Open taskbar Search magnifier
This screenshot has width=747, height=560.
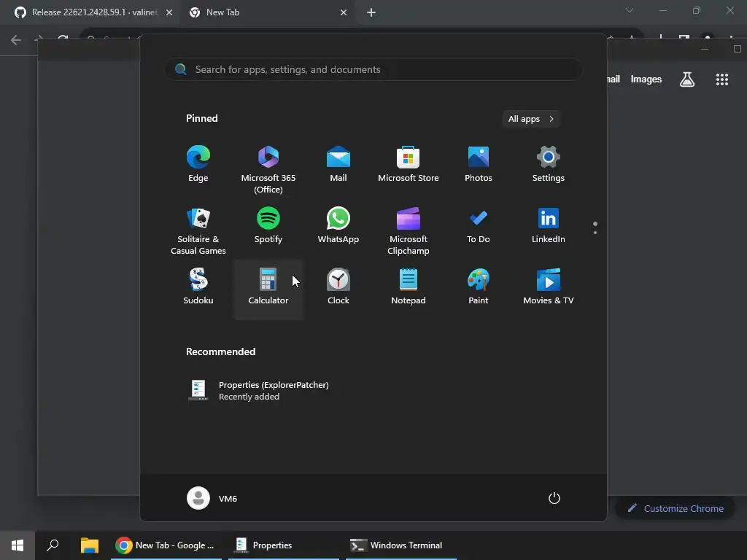click(x=53, y=545)
